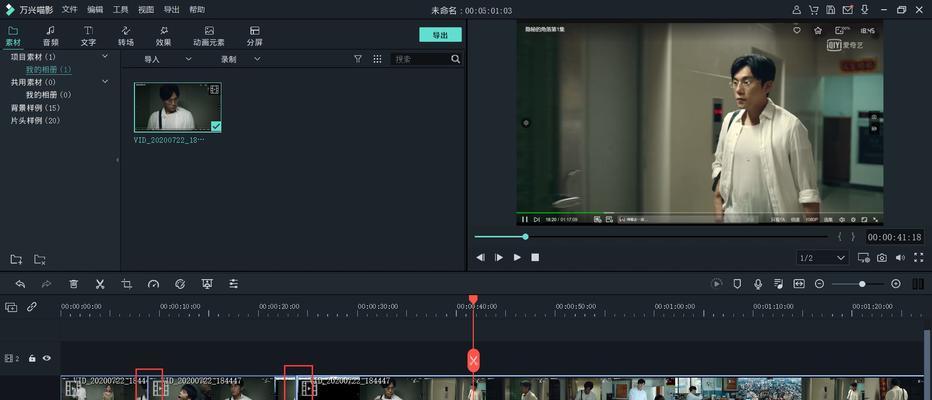
Task: Open the 效果 effects tab
Action: pos(163,36)
